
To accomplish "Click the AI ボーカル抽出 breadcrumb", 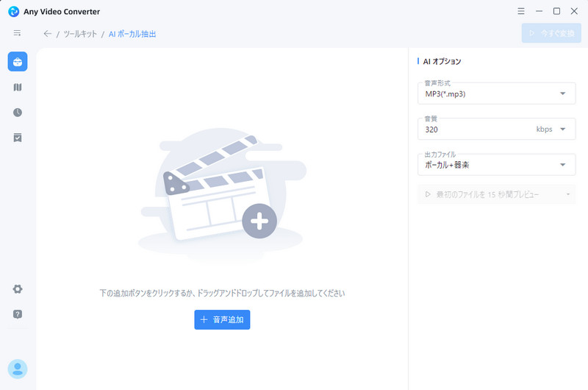I will point(132,34).
